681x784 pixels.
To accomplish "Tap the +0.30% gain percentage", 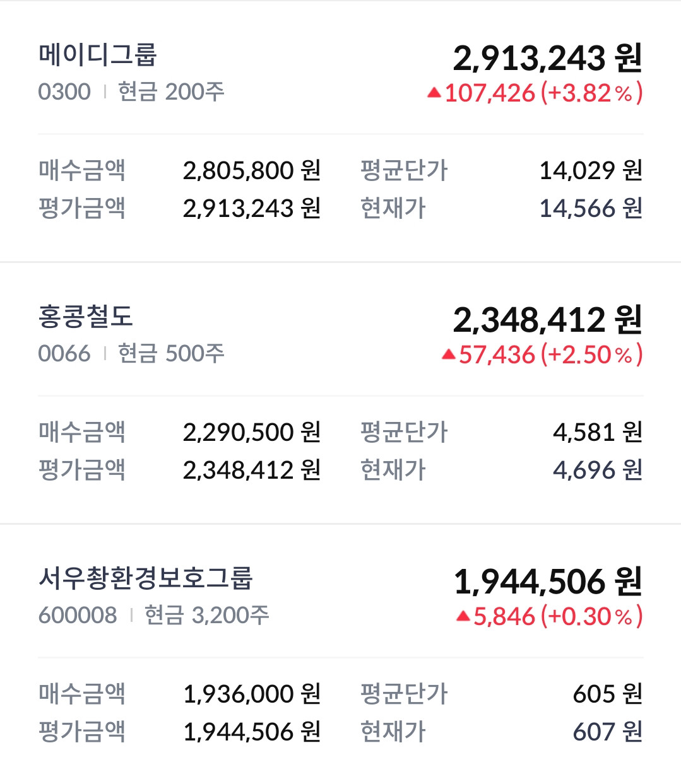I will click(x=591, y=616).
